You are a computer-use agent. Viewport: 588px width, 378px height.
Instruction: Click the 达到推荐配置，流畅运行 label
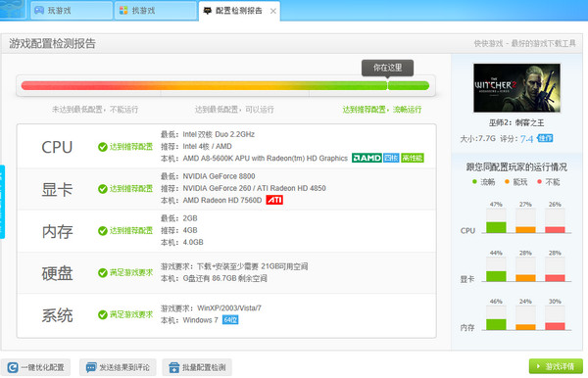pos(382,110)
